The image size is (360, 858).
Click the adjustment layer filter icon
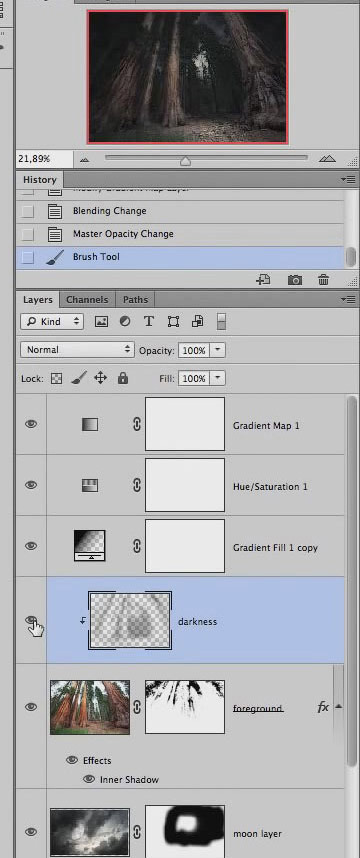coord(125,321)
